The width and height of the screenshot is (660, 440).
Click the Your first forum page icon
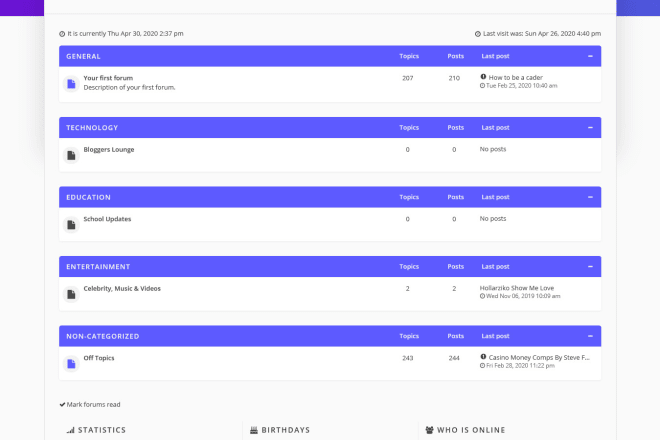coord(71,84)
